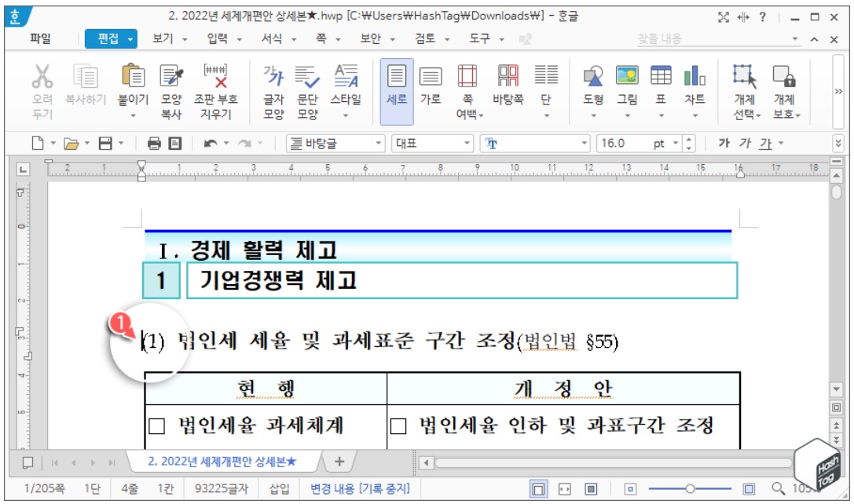Add a new document tab with plus

click(339, 462)
